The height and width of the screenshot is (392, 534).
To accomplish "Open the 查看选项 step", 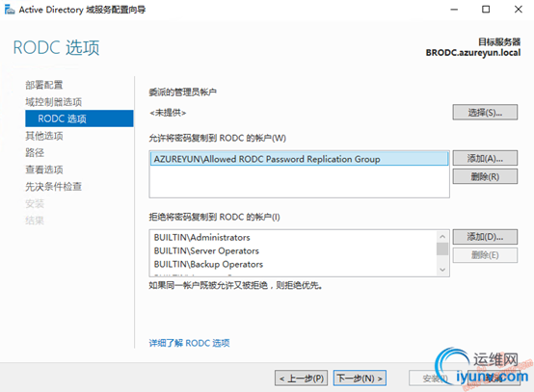I will [x=44, y=170].
